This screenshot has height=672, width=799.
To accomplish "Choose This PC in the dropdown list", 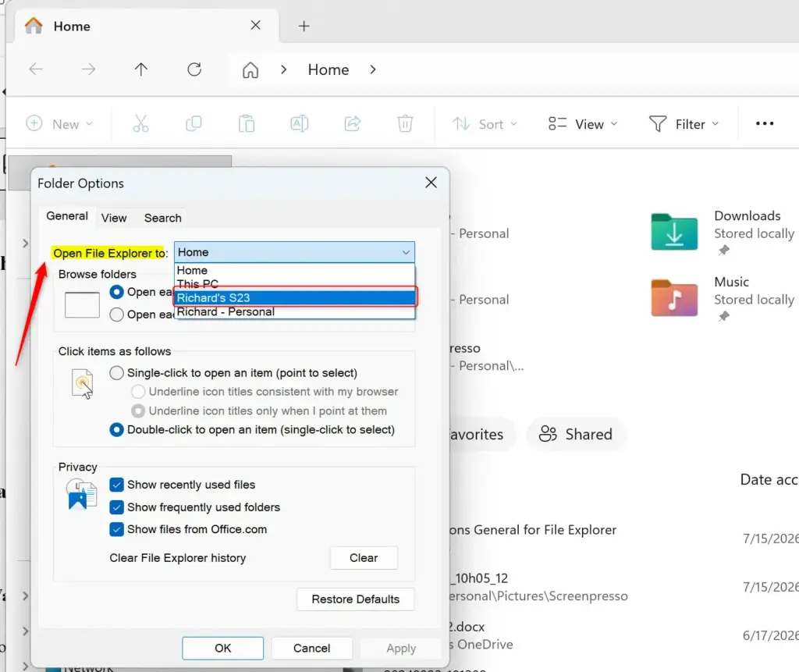I will (294, 284).
